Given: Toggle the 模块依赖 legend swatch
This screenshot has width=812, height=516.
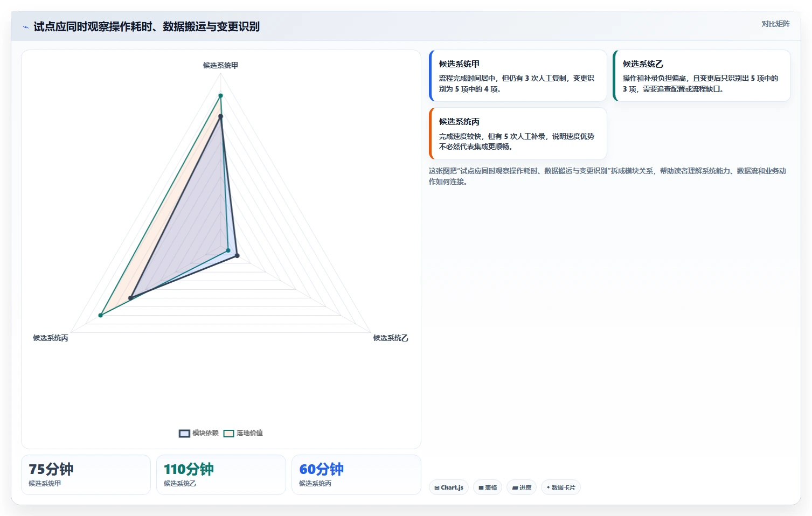Looking at the screenshot, I should (x=184, y=433).
